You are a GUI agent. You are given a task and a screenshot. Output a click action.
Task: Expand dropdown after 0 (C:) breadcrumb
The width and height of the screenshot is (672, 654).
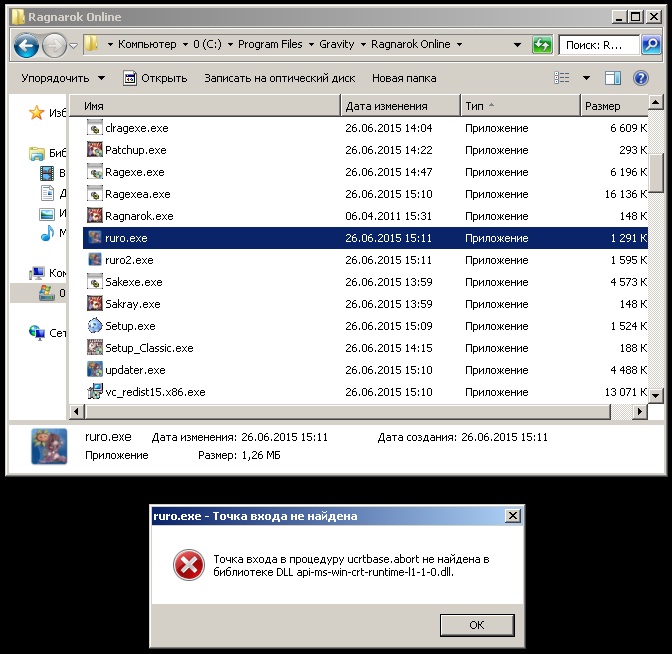pos(230,45)
